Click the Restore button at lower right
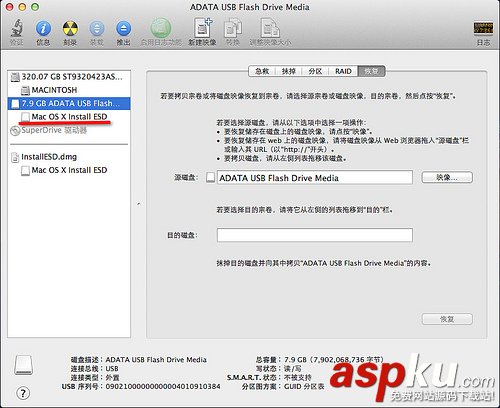This screenshot has width=500, height=408. point(447,319)
